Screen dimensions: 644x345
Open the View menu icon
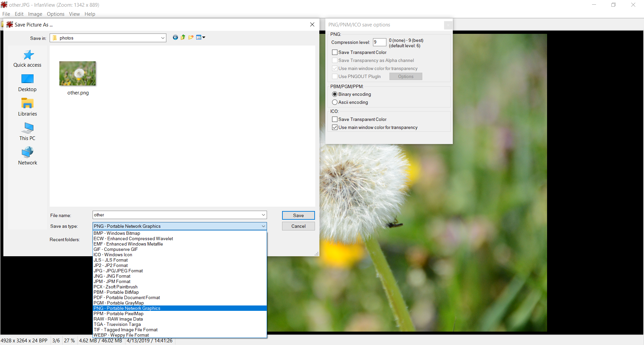tap(201, 38)
